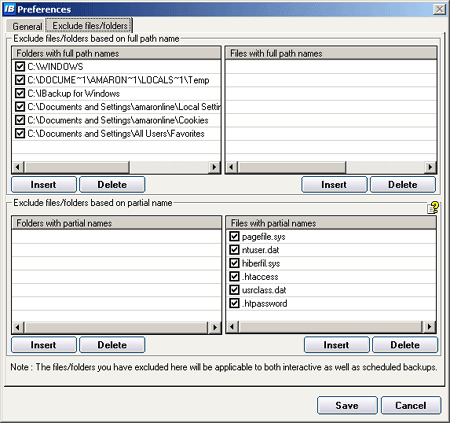Toggle the ntuser.dat checkbox
The width and height of the screenshot is (450, 423).
tap(234, 250)
